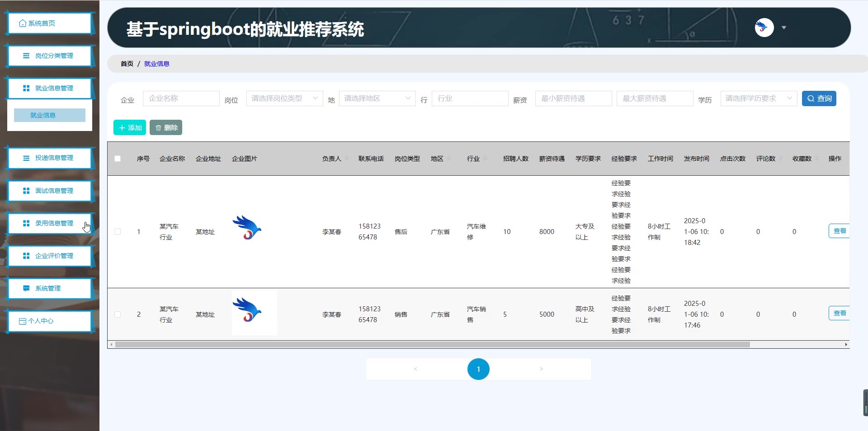Open the 请选择岗位类型 dropdown
This screenshot has height=431, width=868.
tap(284, 98)
